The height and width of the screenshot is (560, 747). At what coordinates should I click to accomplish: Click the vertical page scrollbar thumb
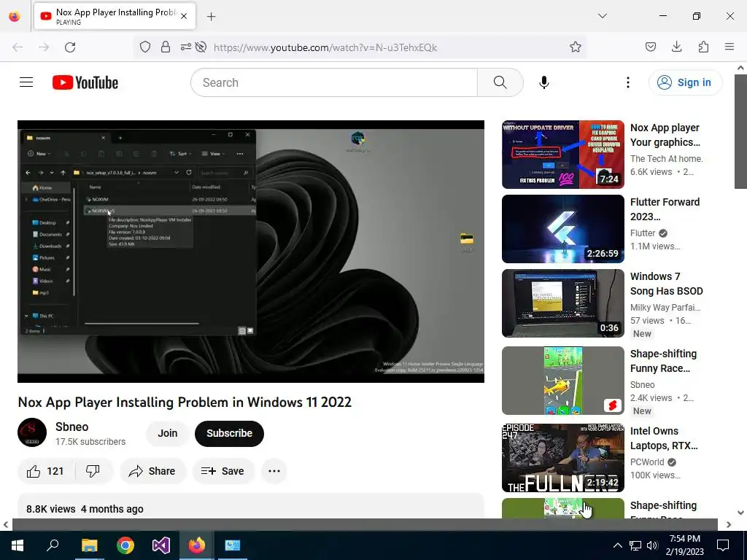pyautogui.click(x=741, y=131)
